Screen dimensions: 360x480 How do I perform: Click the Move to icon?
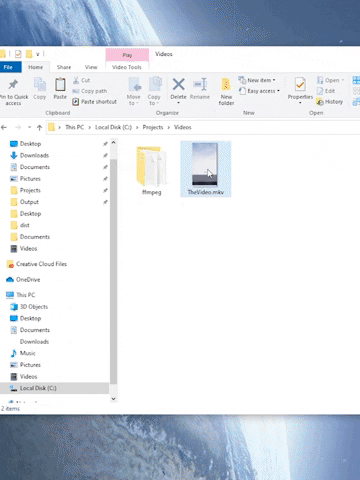(134, 85)
